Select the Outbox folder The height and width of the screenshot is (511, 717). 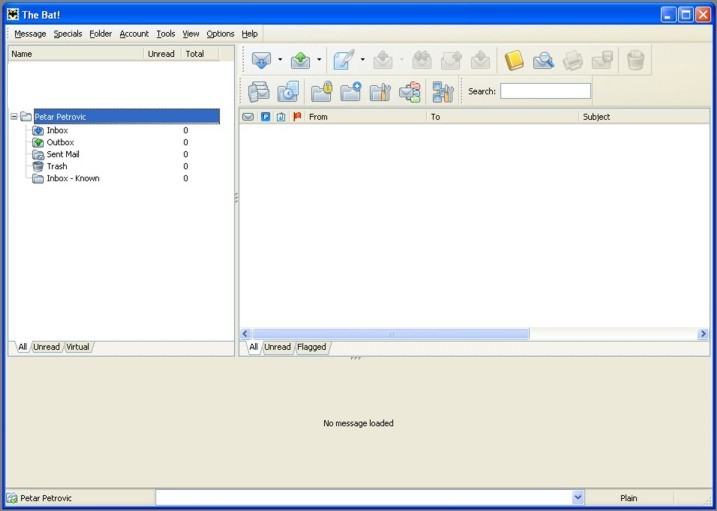(x=60, y=142)
